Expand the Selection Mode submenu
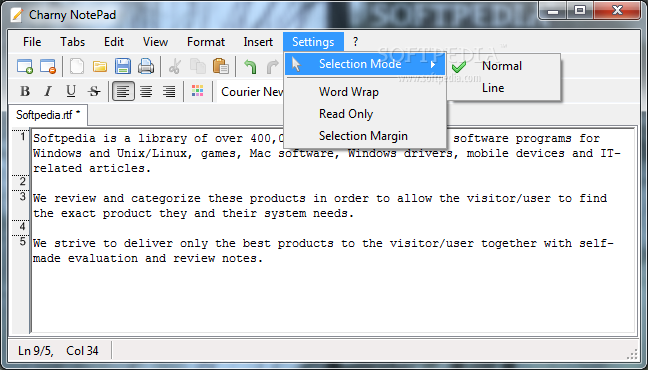 (365, 64)
